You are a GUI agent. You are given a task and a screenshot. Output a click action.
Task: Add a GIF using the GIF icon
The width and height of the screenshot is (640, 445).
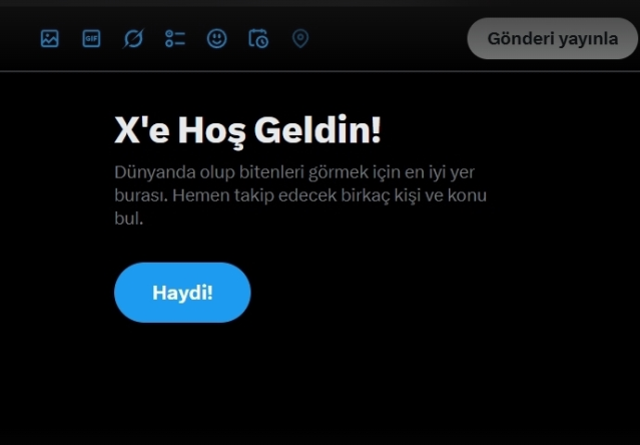pyautogui.click(x=91, y=39)
